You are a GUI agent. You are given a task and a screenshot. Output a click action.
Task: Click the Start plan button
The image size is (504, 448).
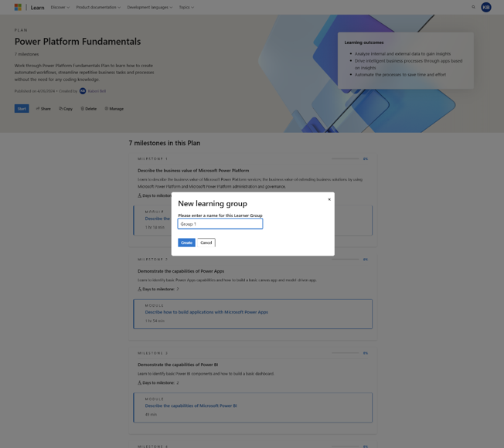(22, 109)
